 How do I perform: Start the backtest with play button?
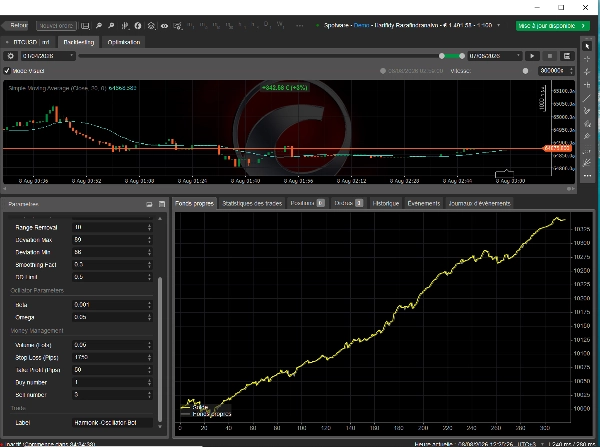click(532, 56)
